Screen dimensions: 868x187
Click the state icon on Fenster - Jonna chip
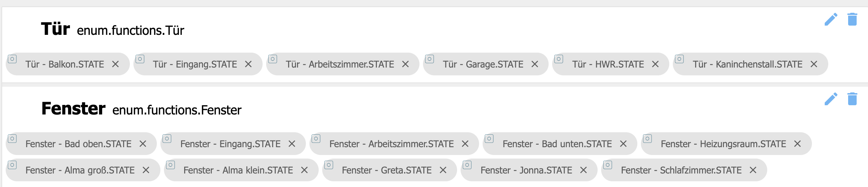467,165
